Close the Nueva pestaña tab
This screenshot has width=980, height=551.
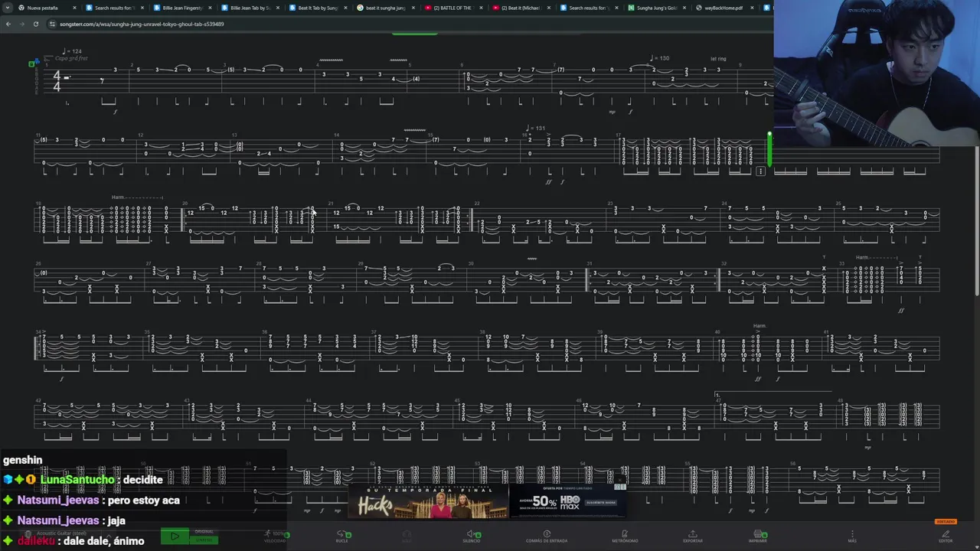74,8
